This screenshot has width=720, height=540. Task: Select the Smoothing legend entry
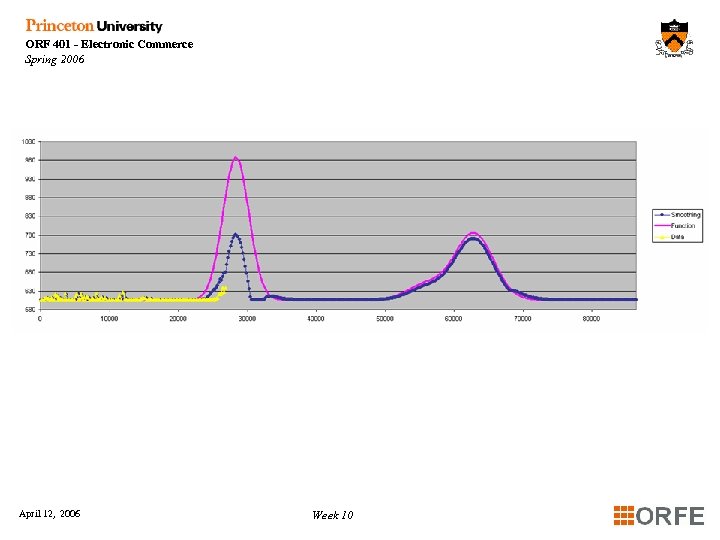[677, 214]
